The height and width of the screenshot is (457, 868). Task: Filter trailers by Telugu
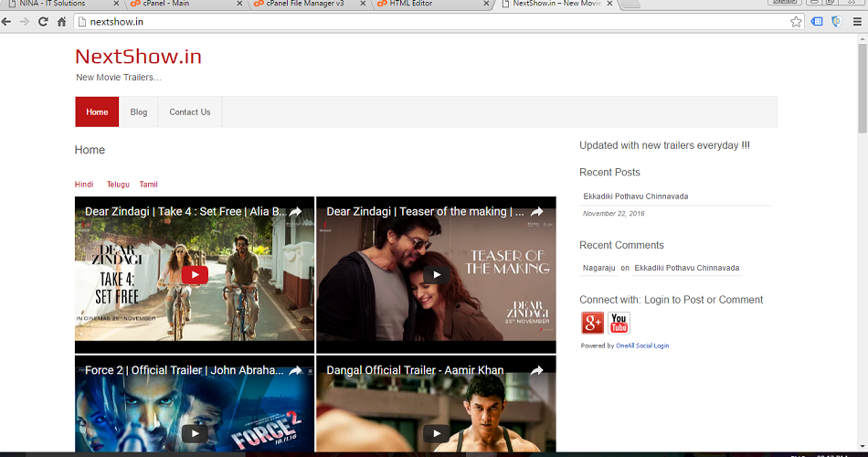[118, 185]
